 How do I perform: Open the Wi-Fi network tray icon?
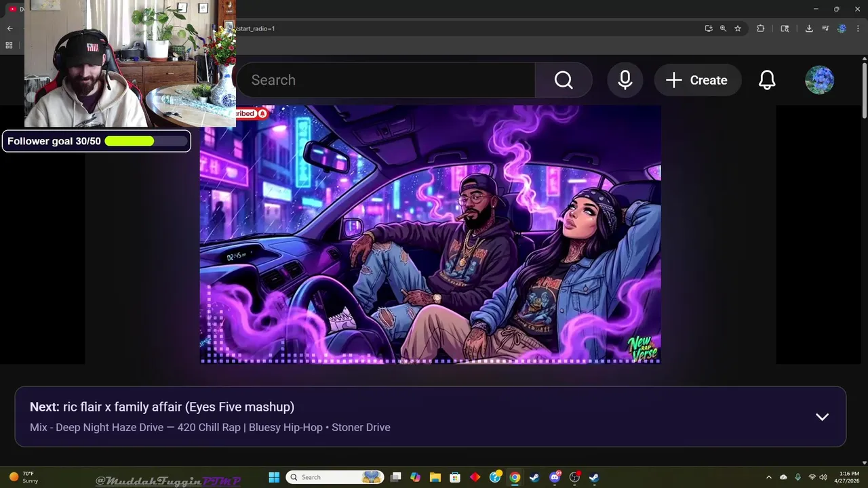tap(812, 477)
